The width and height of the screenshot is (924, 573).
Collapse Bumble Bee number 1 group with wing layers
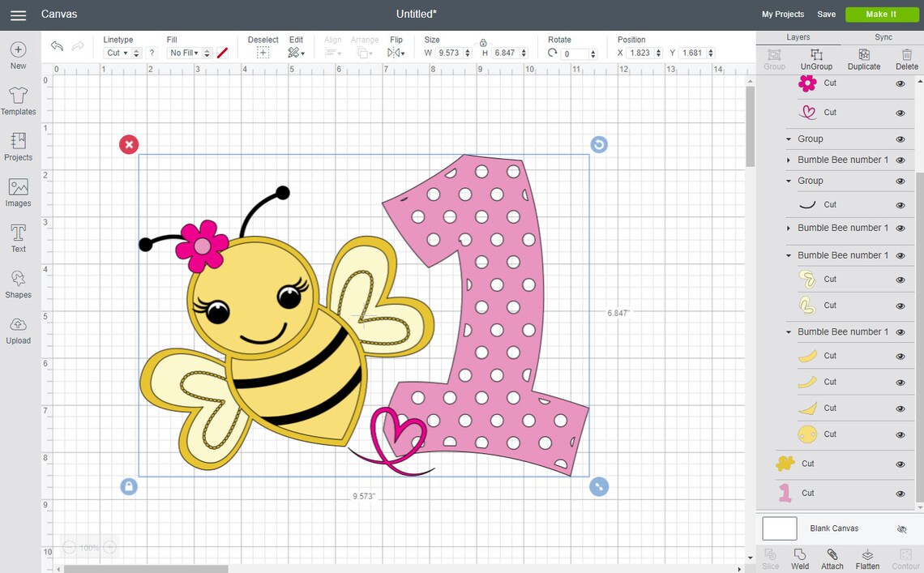point(789,255)
